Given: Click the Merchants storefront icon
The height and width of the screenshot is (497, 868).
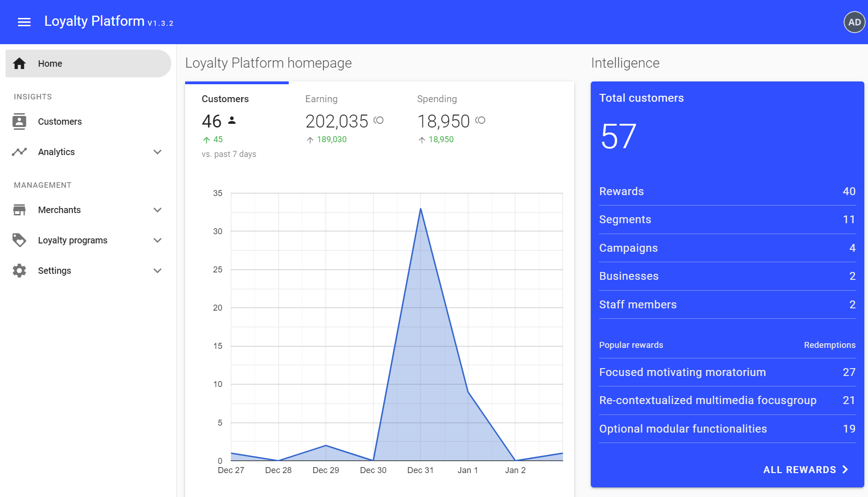Looking at the screenshot, I should 19,210.
